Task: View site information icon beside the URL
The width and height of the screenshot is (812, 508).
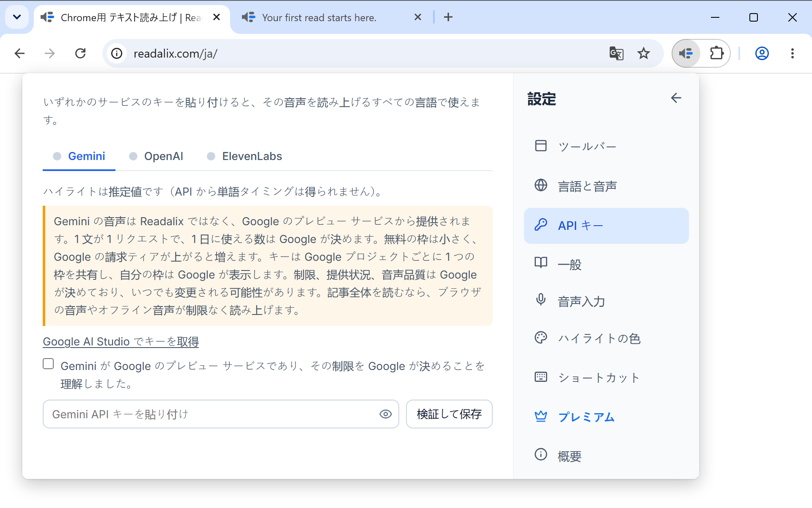Action: [117, 53]
